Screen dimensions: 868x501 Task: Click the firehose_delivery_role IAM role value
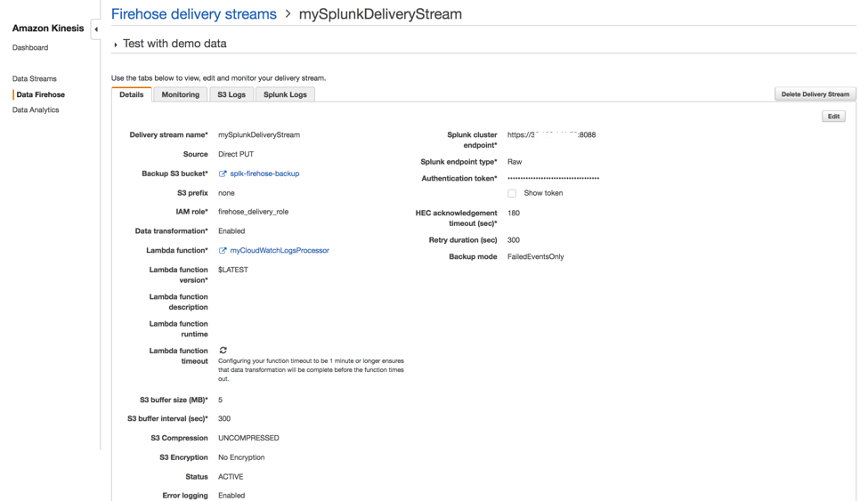click(253, 212)
